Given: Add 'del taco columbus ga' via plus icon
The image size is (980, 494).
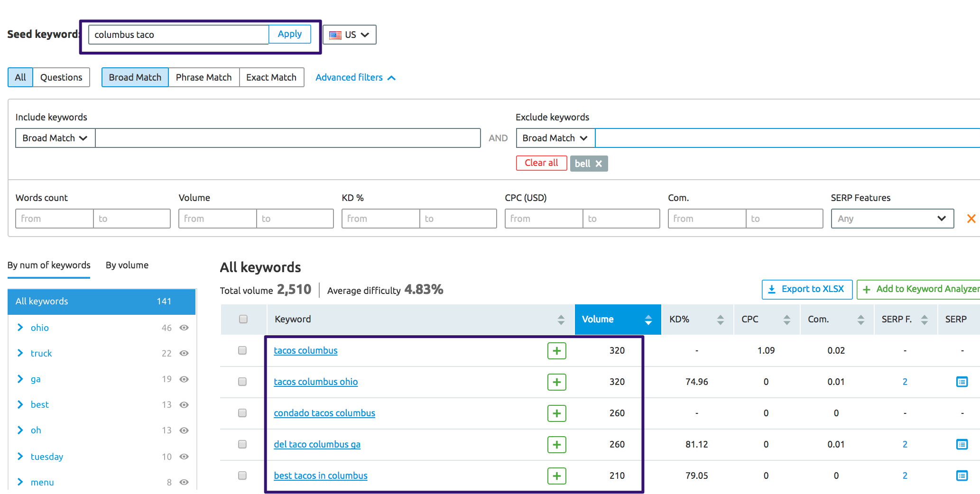Looking at the screenshot, I should pos(556,445).
